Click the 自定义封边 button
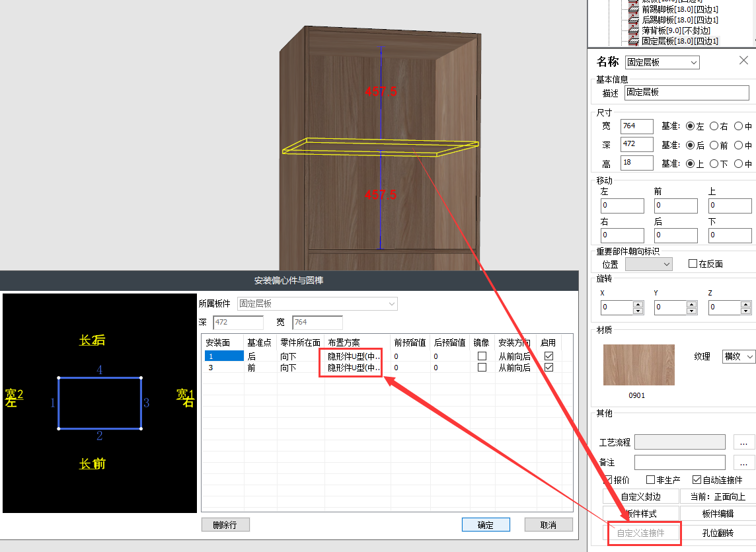Viewport: 756px width, 552px height. point(641,496)
